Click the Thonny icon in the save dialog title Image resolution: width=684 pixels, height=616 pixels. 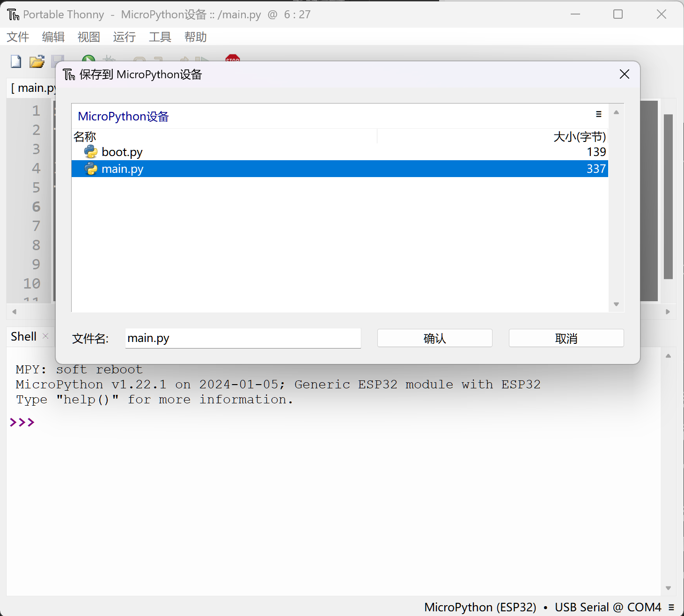pyautogui.click(x=69, y=74)
